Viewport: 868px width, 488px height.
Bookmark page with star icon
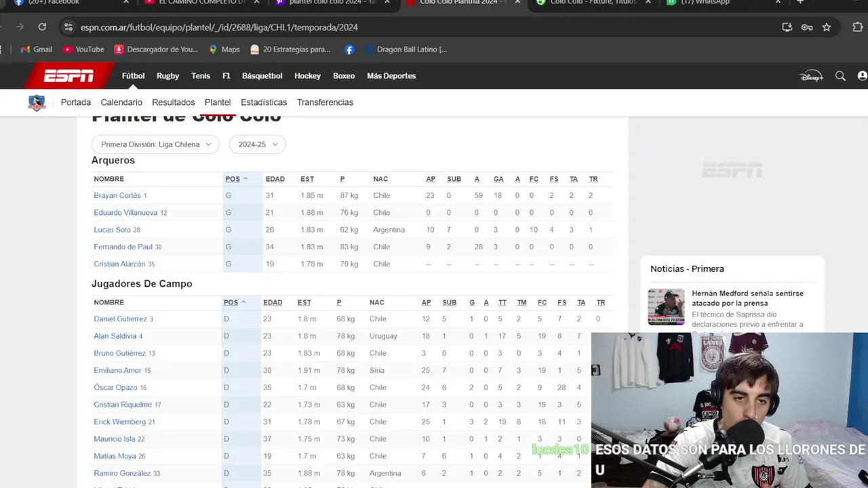tap(827, 27)
